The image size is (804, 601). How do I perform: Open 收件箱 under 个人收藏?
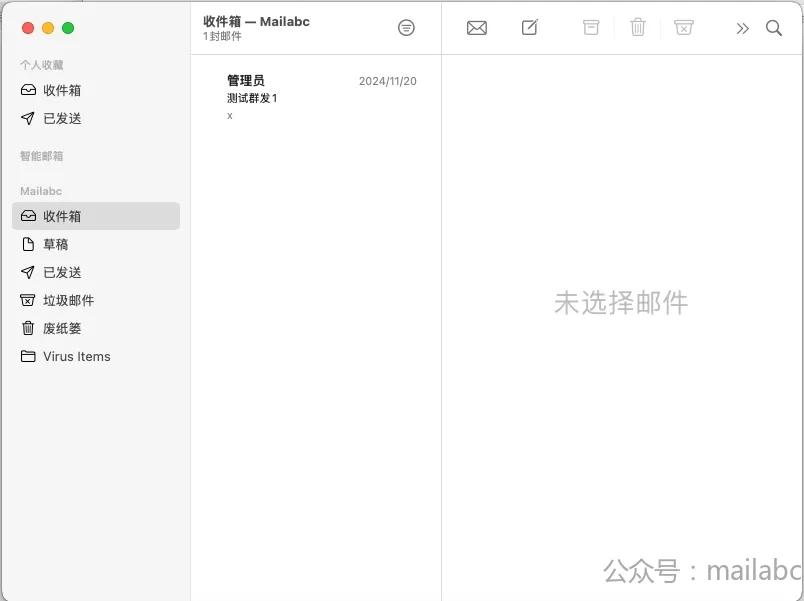[x=96, y=90]
